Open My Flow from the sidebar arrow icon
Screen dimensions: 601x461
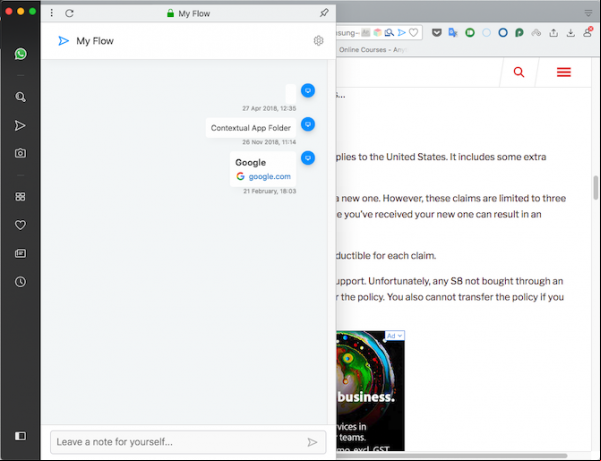(20, 126)
